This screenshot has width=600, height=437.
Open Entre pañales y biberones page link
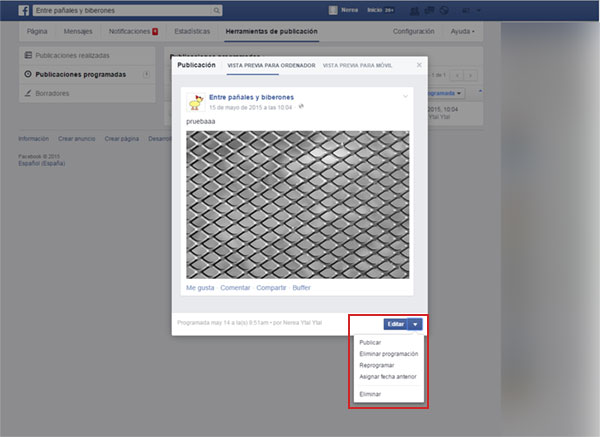(x=251, y=97)
